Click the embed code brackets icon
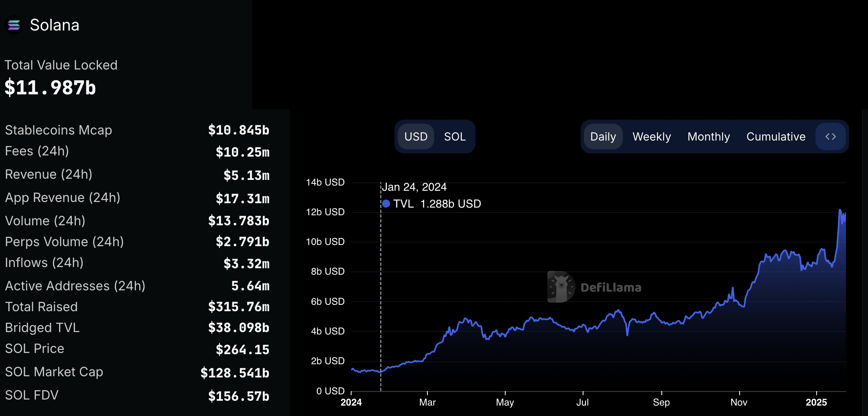 [830, 137]
